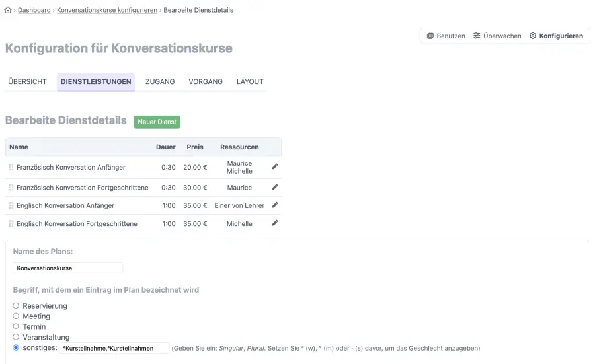595x364 pixels.
Task: Switch to Konfigurieren mode
Action: (x=556, y=36)
